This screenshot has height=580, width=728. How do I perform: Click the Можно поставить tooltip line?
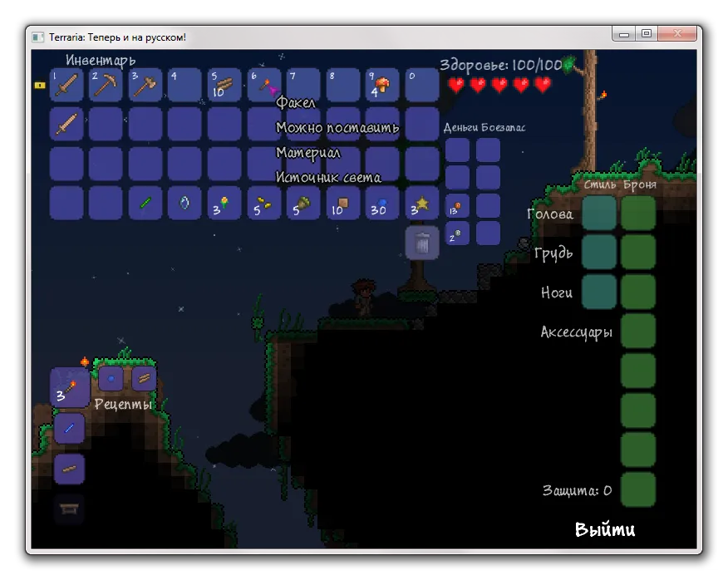tap(337, 127)
